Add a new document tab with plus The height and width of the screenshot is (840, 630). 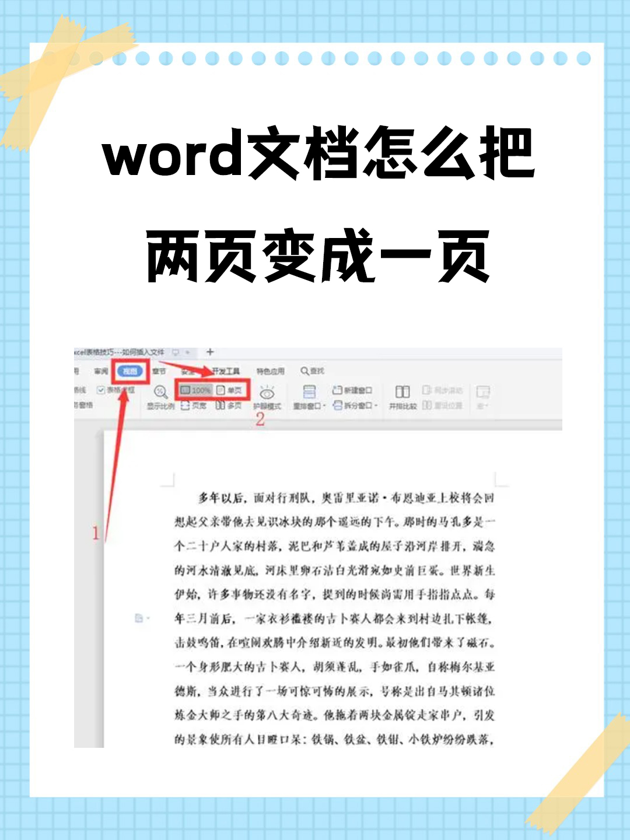(x=210, y=352)
